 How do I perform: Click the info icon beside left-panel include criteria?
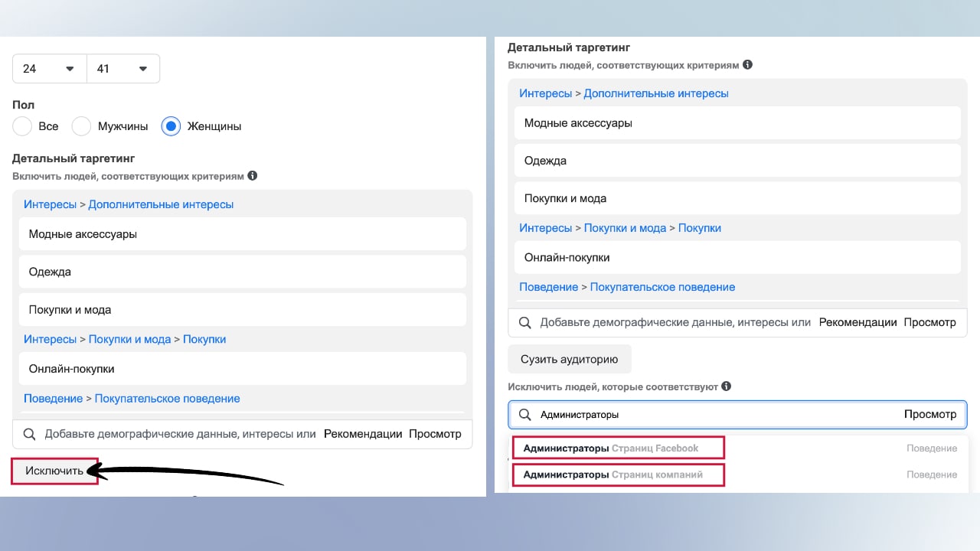(253, 176)
